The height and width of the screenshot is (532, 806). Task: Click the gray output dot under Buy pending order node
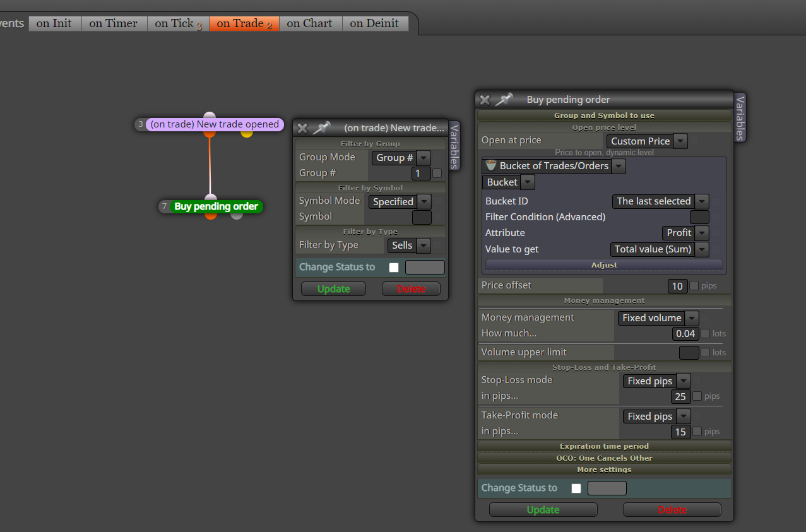coord(237,215)
